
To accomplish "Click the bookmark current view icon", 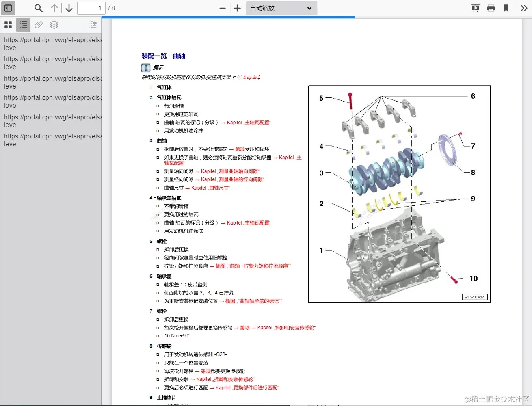I will pos(506,8).
